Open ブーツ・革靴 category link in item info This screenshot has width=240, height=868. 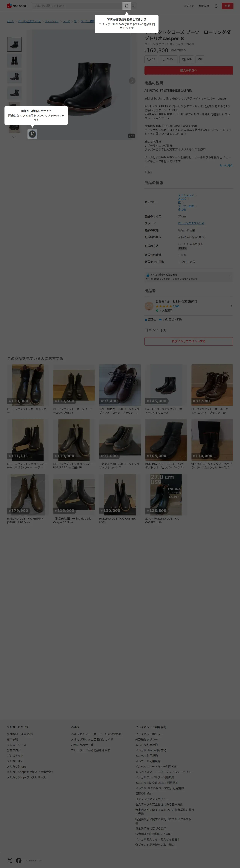click(x=186, y=206)
